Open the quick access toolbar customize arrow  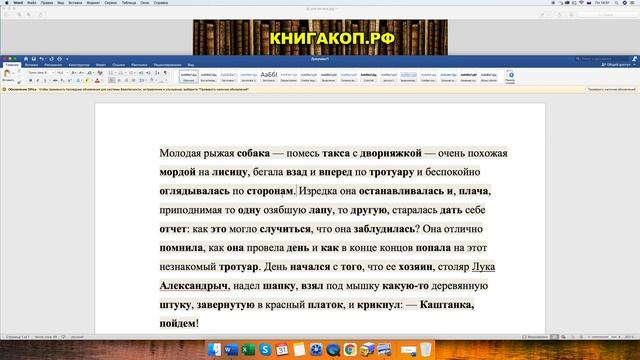tap(67, 59)
